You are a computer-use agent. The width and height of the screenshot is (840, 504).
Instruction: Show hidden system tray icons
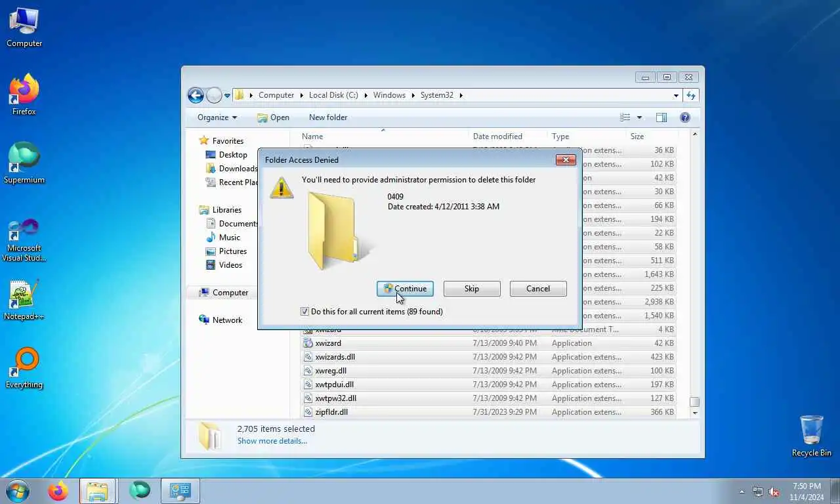click(x=742, y=492)
